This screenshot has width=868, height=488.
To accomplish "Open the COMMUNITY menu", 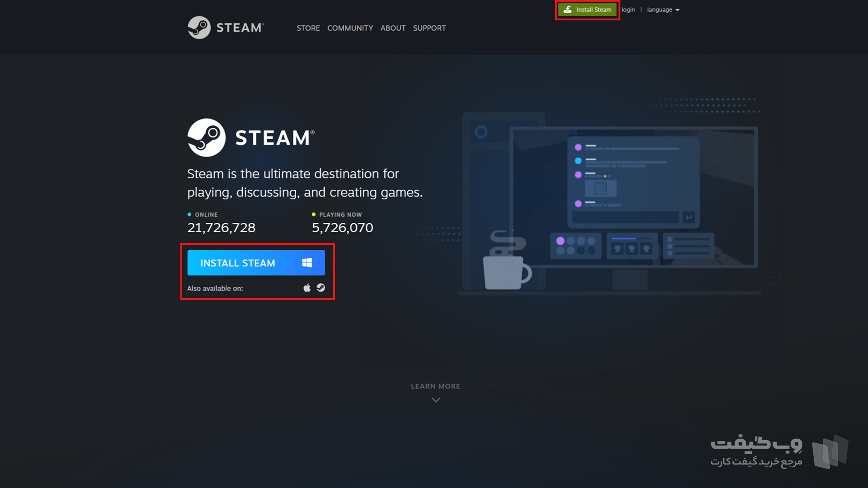I will point(350,28).
